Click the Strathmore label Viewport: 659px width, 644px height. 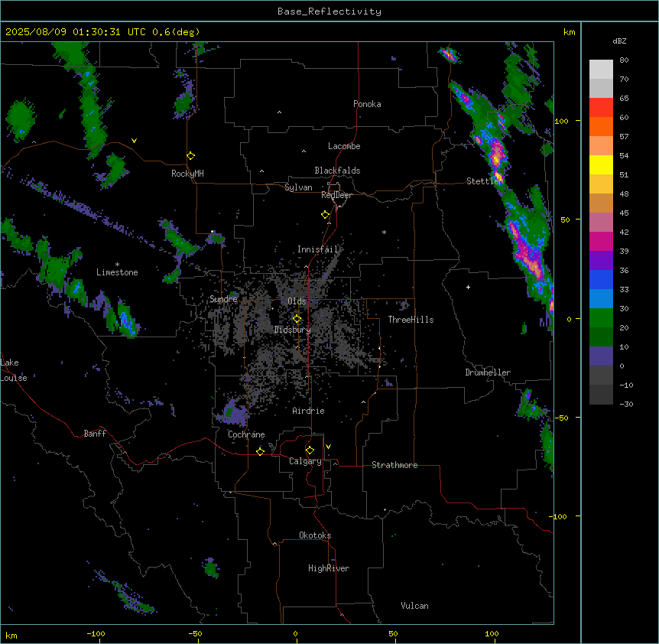(394, 465)
